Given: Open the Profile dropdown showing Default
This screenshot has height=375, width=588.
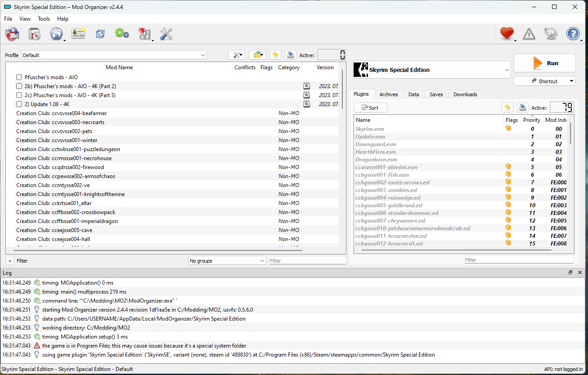Looking at the screenshot, I should (x=114, y=55).
